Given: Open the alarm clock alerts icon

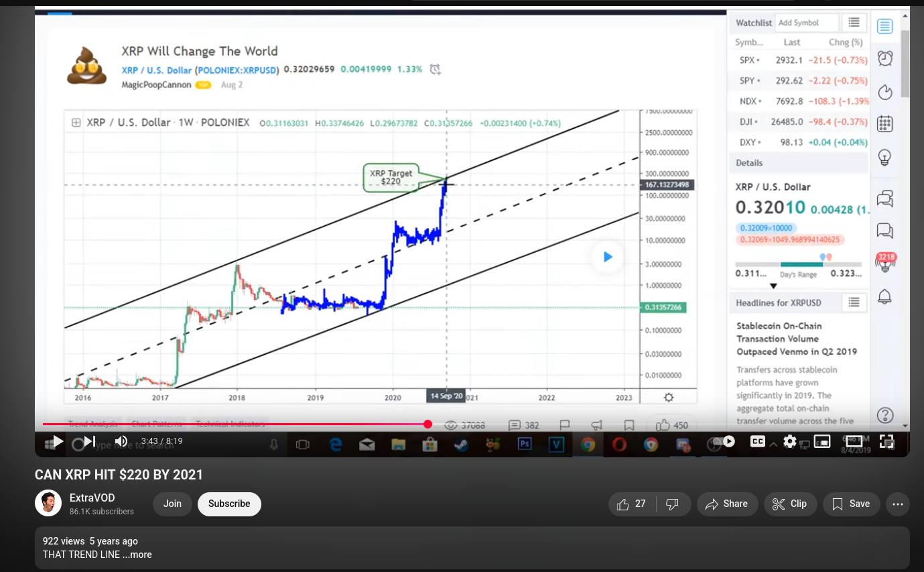Looking at the screenshot, I should coord(885,58).
